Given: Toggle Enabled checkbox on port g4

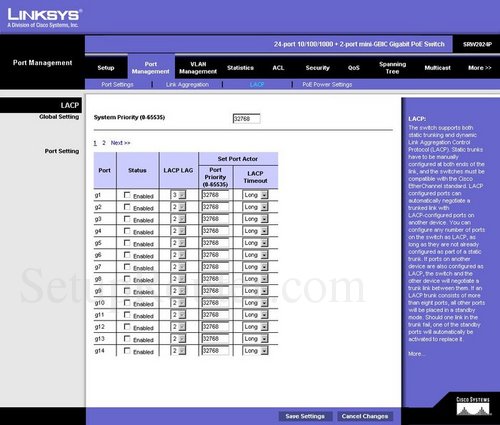Looking at the screenshot, I should click(127, 231).
